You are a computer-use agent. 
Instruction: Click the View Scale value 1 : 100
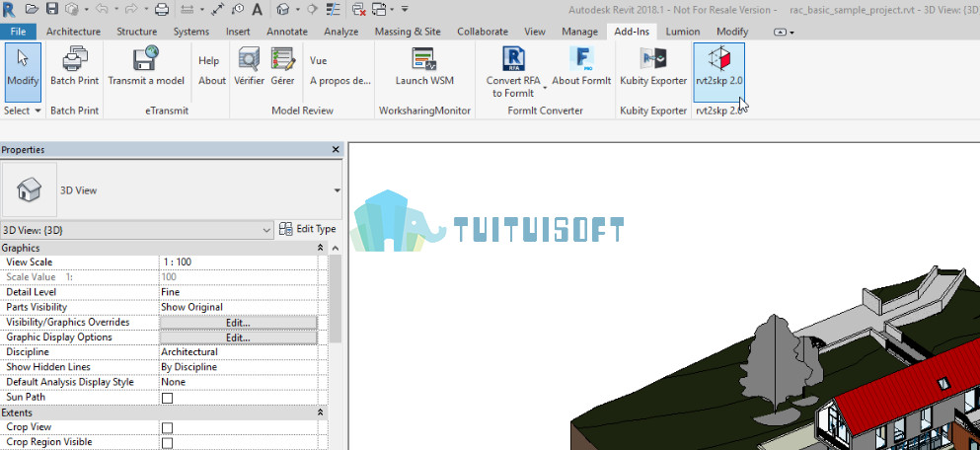coord(238,262)
